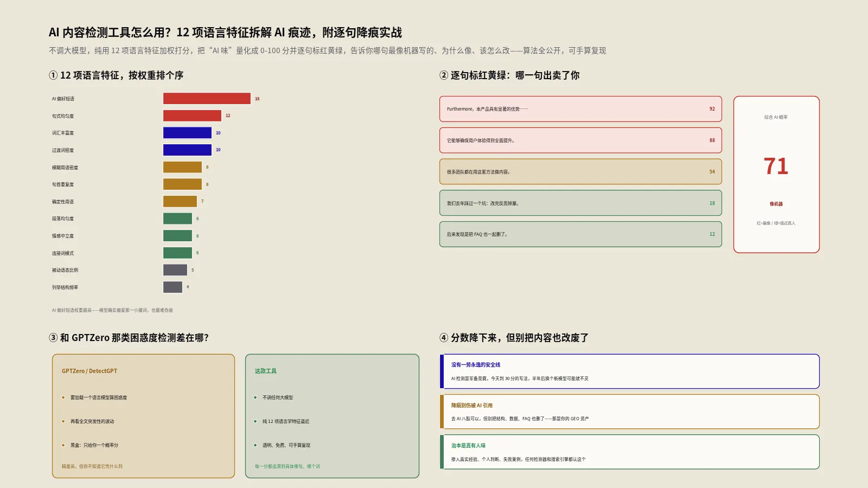
Task: Click the 模糊用语密度 label
Action: point(65,168)
